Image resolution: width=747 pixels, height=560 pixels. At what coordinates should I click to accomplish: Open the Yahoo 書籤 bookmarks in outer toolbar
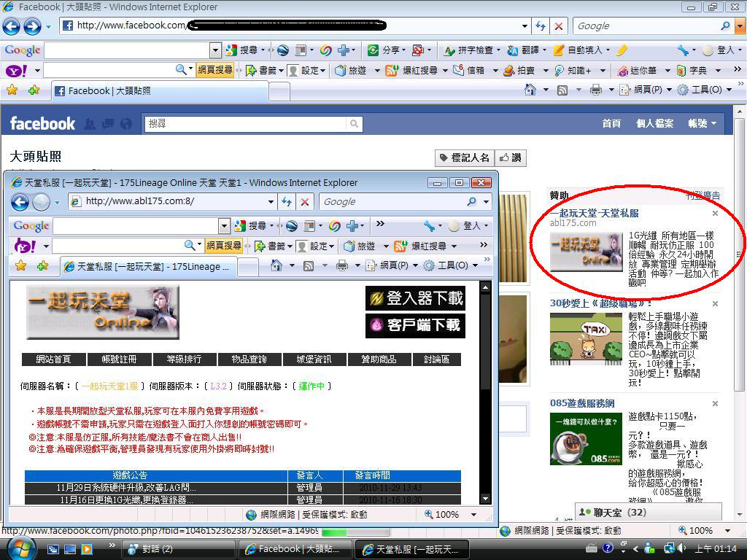(x=263, y=71)
